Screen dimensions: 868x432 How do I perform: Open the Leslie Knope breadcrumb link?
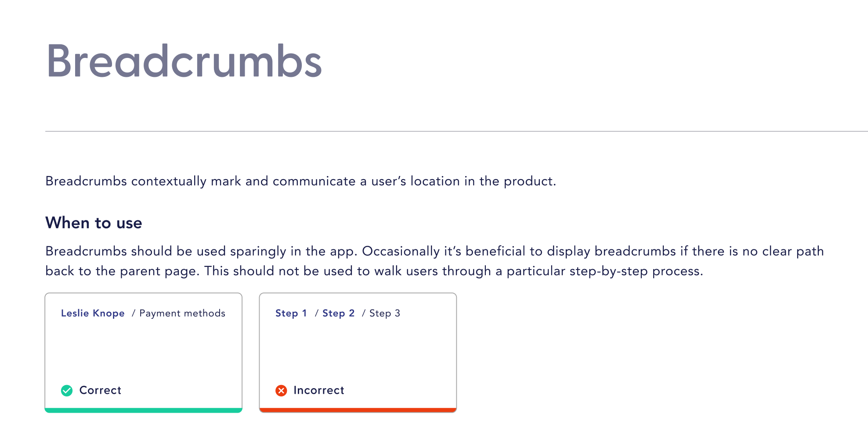[x=93, y=313]
